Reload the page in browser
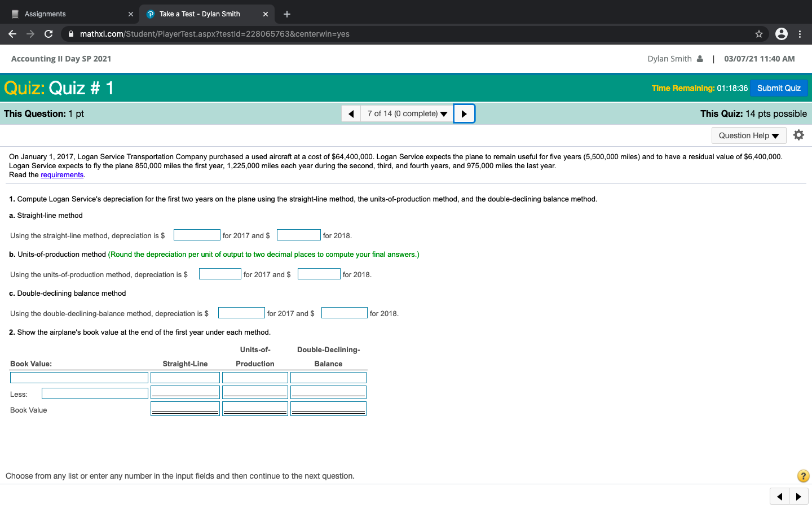812x508 pixels. coord(48,34)
